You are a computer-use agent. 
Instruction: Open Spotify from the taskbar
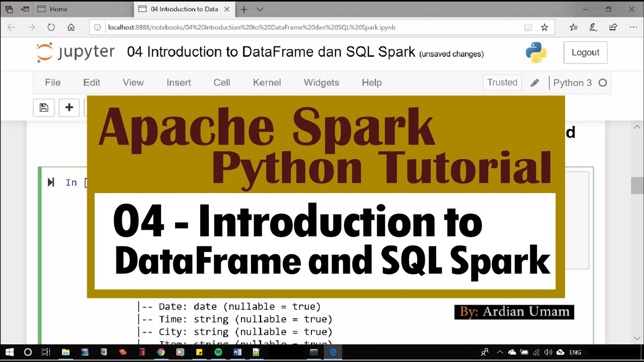[218, 352]
